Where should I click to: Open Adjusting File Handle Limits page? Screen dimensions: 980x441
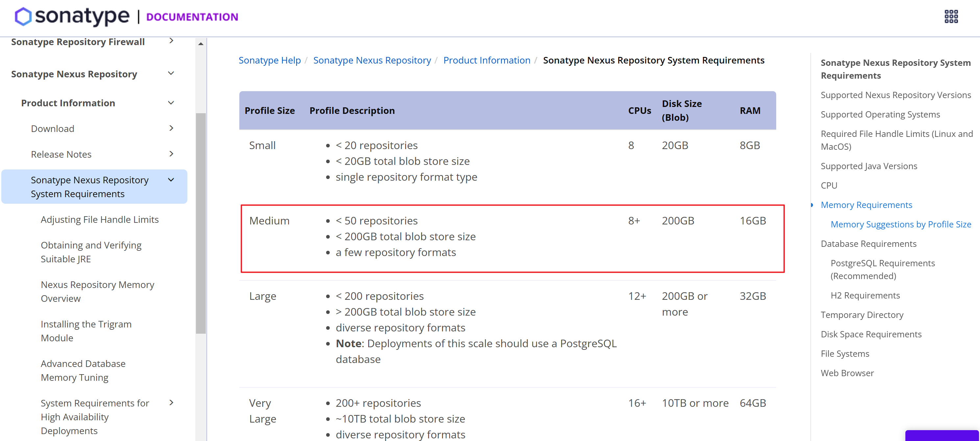[x=100, y=220]
